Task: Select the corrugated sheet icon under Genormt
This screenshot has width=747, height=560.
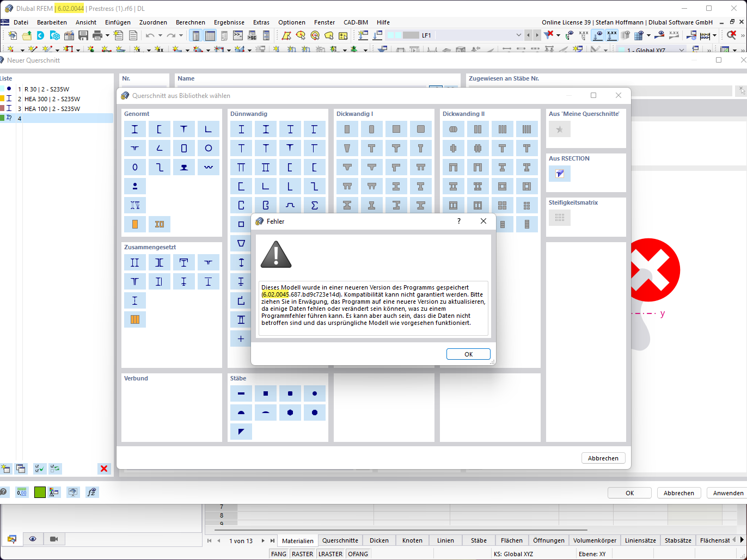Action: (209, 167)
